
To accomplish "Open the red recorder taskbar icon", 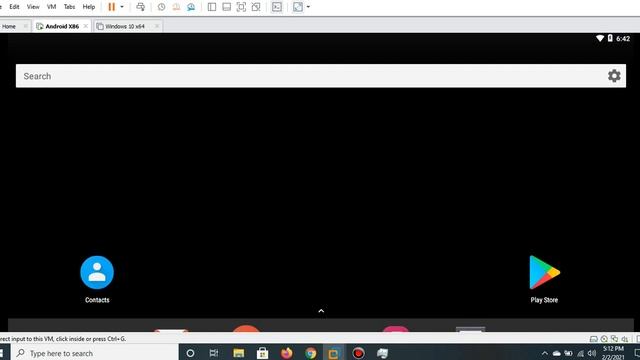I will click(358, 353).
